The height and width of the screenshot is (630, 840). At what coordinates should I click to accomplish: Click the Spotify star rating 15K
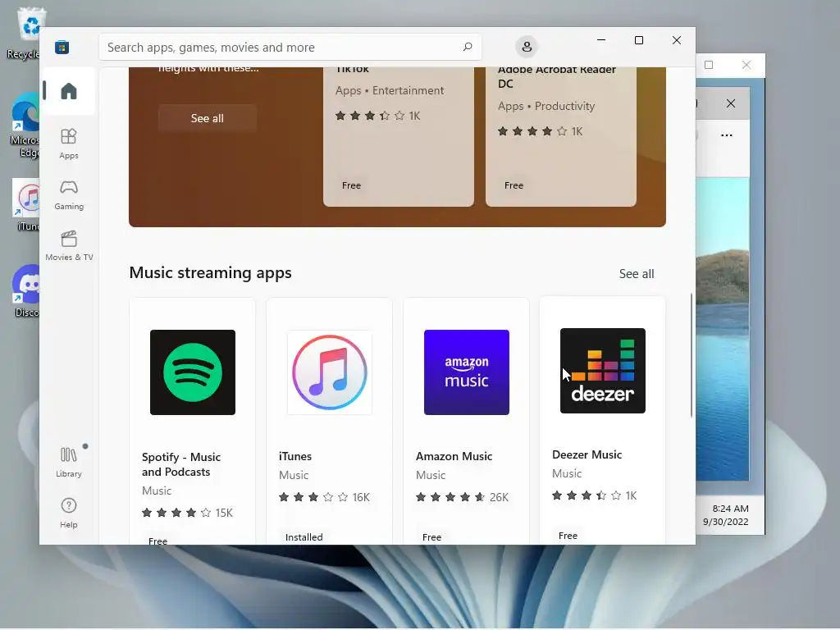point(187,514)
